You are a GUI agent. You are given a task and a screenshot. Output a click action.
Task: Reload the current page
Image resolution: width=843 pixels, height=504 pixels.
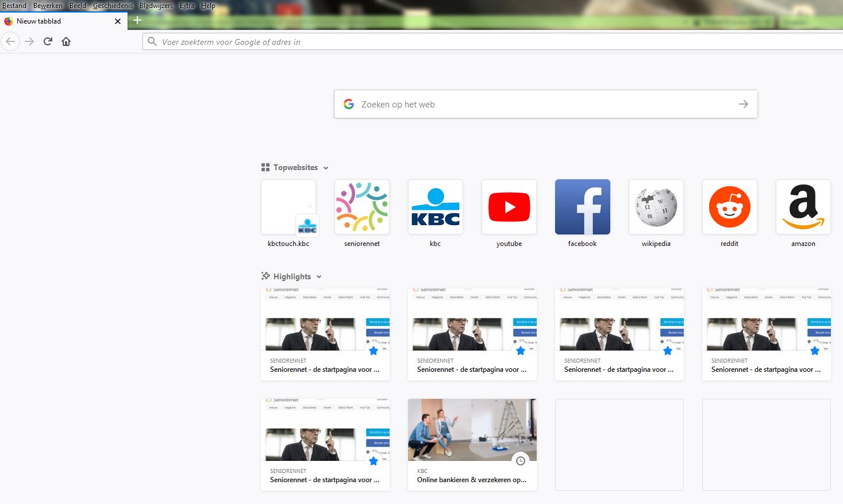point(48,41)
